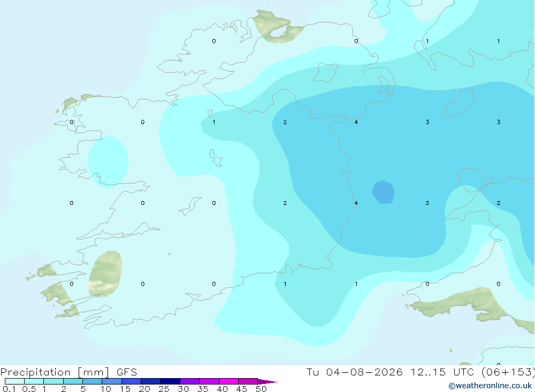Click the 10–15 mm legend color swatch
Screen dimensions: 535x392
pos(112,381)
